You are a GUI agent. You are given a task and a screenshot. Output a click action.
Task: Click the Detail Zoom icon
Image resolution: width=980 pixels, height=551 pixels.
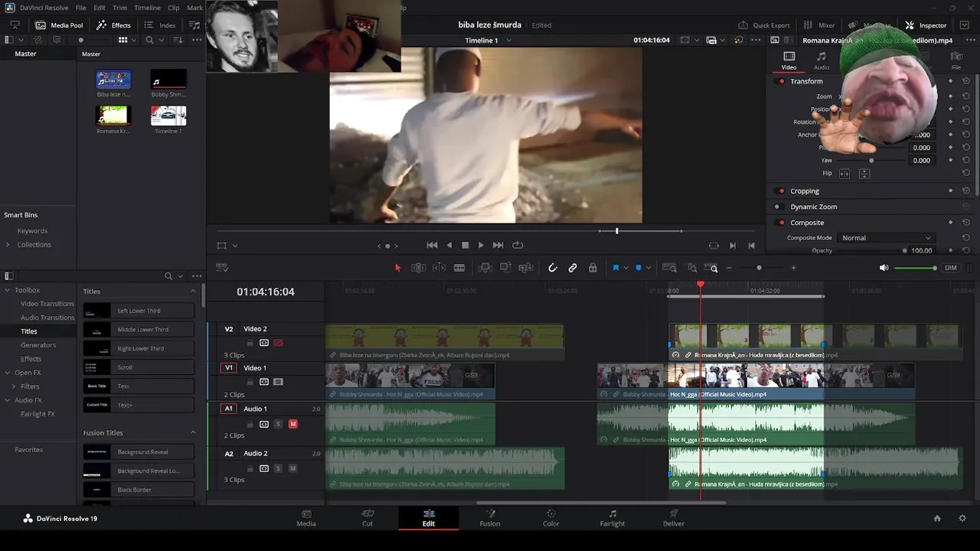pos(692,268)
